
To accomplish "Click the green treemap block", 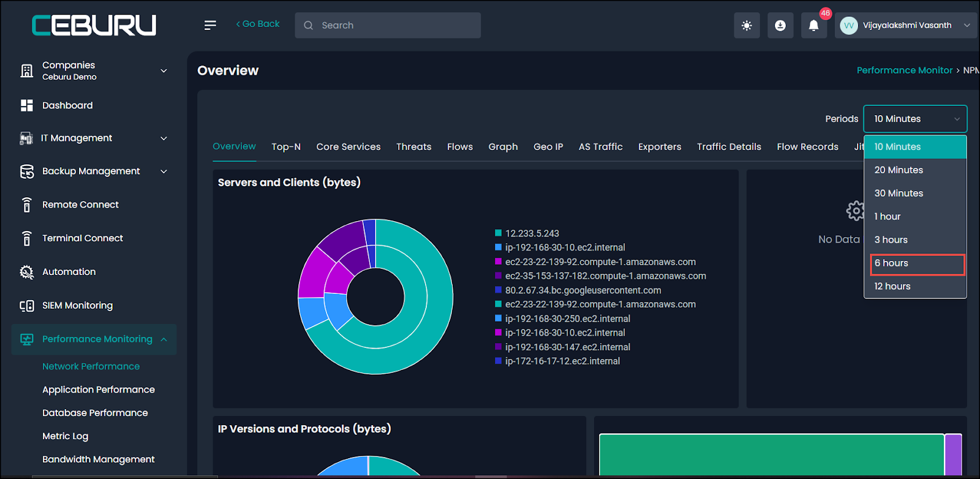I will 772,454.
